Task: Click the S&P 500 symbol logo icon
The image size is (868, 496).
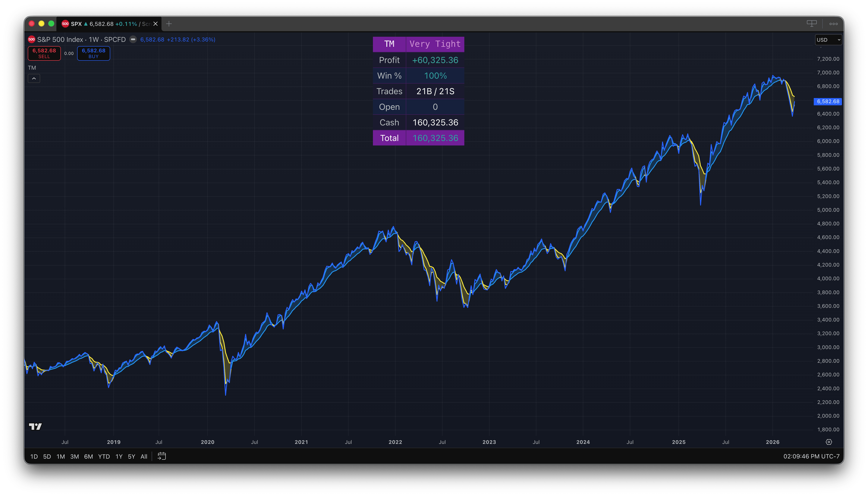Action: [x=32, y=40]
